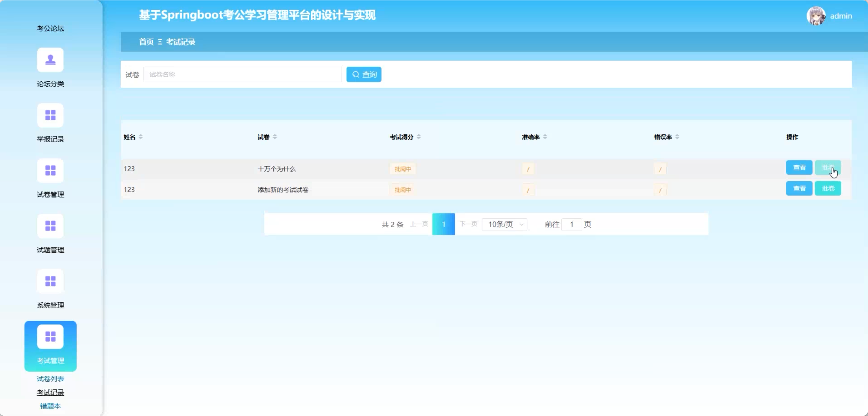Open 错题本 submenu item

click(50, 406)
